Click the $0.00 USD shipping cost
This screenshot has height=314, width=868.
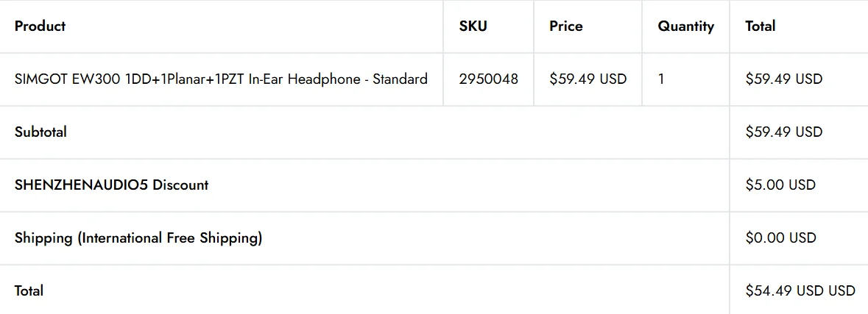780,238
